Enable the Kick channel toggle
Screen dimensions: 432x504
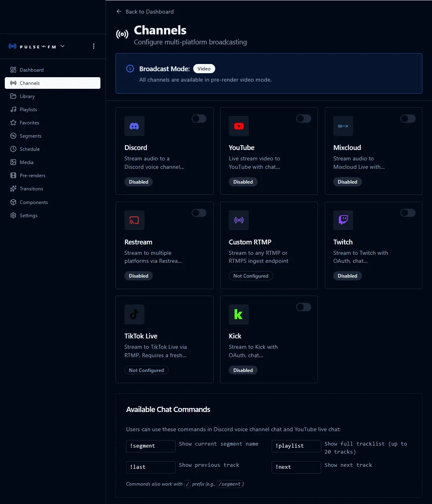click(x=304, y=307)
